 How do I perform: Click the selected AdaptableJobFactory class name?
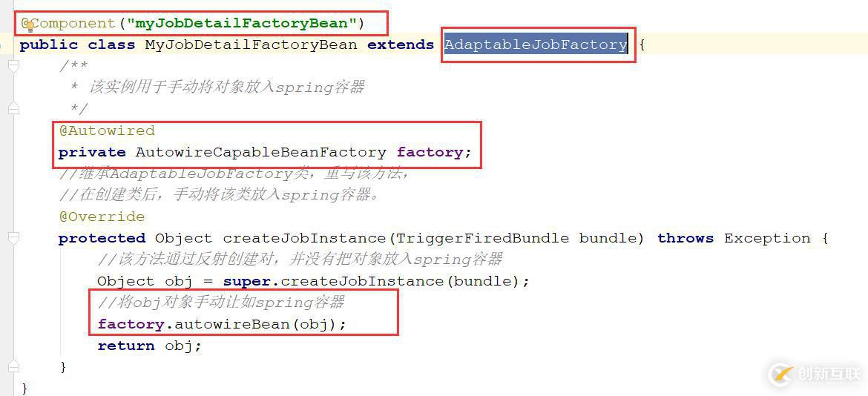tap(536, 44)
